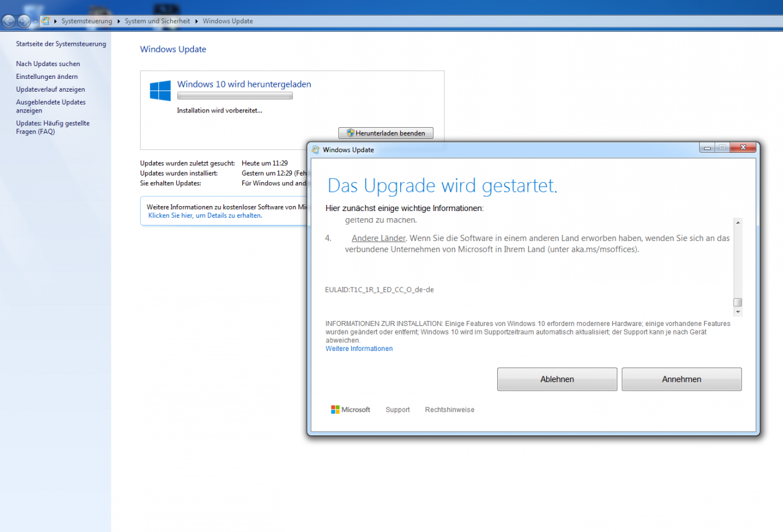This screenshot has height=532, width=783.
Task: Click 'Das Upgrade wird gestartet.' heading
Action: [442, 186]
